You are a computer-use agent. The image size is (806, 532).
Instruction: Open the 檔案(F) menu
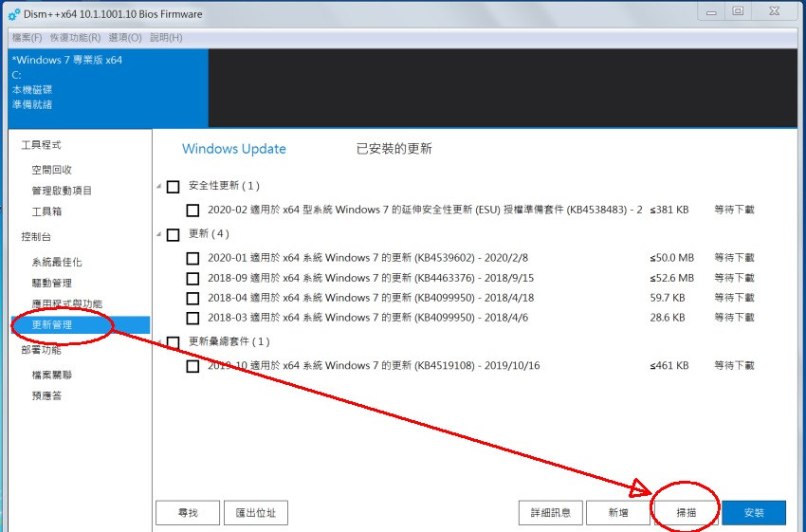[x=27, y=38]
